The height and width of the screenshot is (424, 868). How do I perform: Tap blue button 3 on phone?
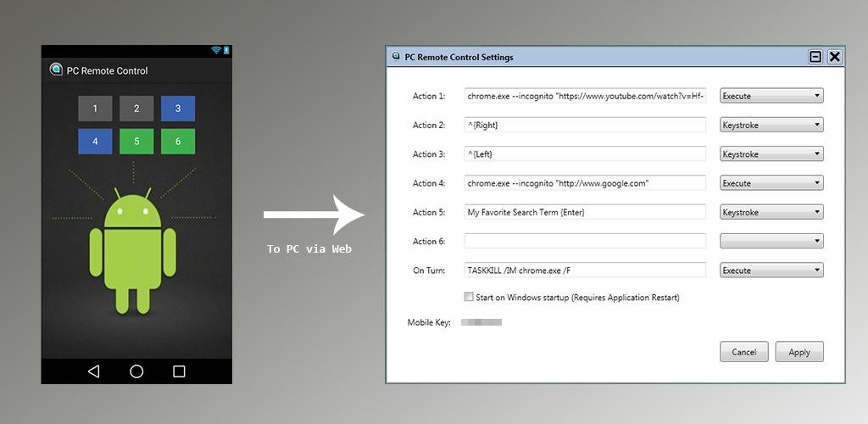tap(178, 109)
